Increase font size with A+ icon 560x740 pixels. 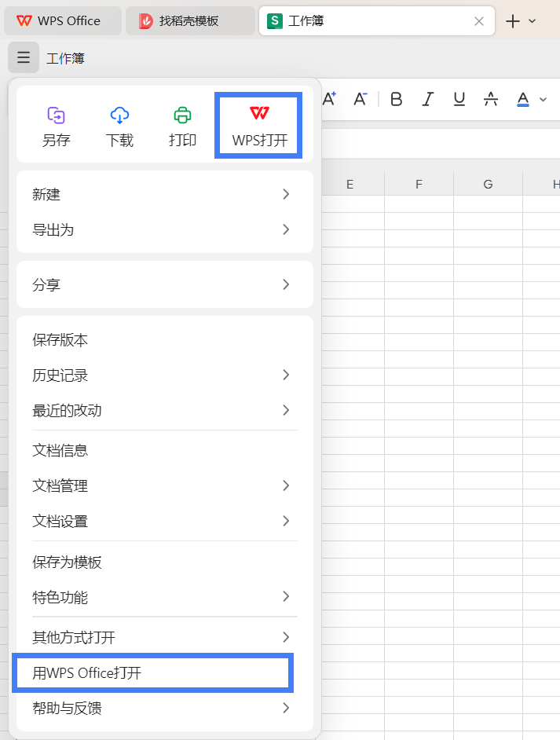pos(329,99)
